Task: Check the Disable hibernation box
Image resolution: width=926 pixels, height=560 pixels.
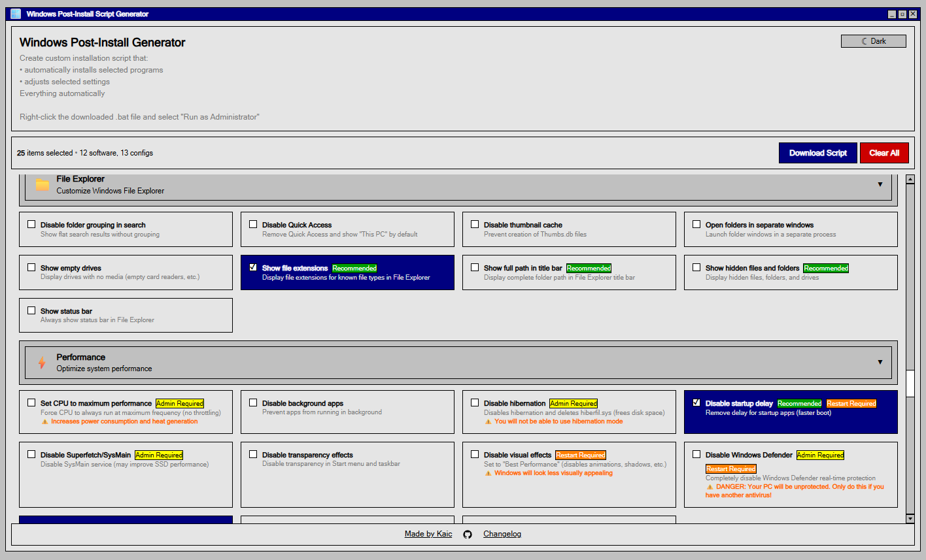Action: [x=475, y=403]
